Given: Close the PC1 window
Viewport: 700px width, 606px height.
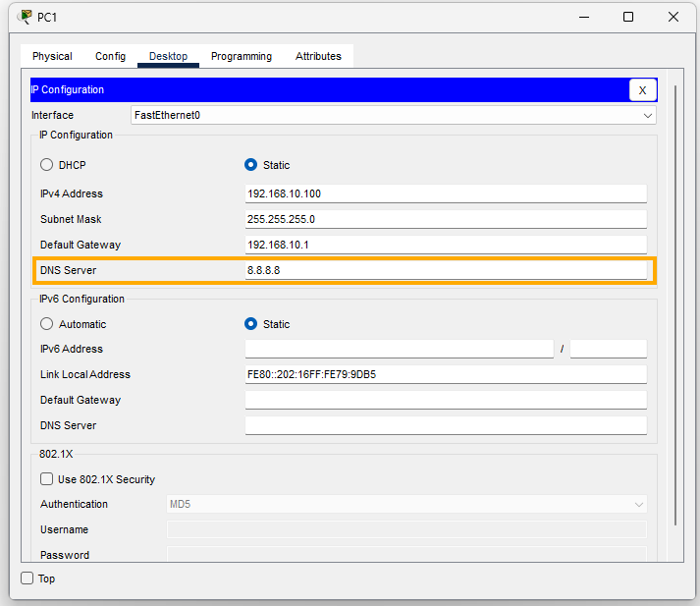Looking at the screenshot, I should pos(673,17).
